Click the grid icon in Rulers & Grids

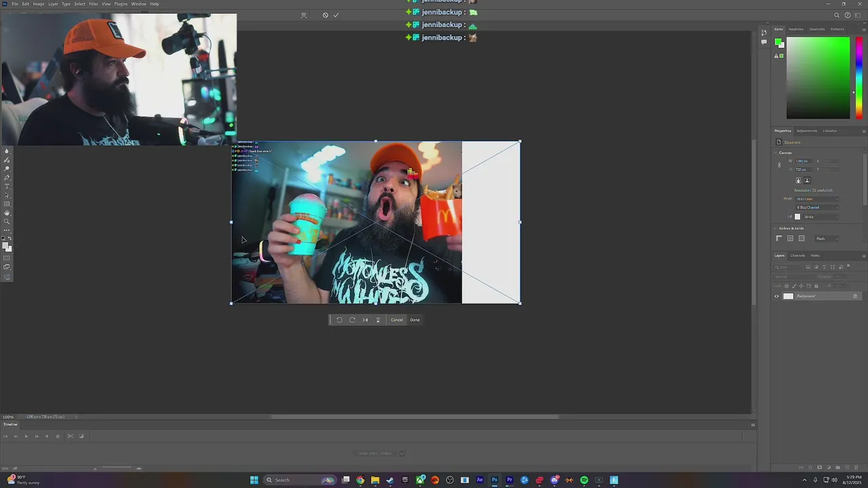click(x=790, y=239)
